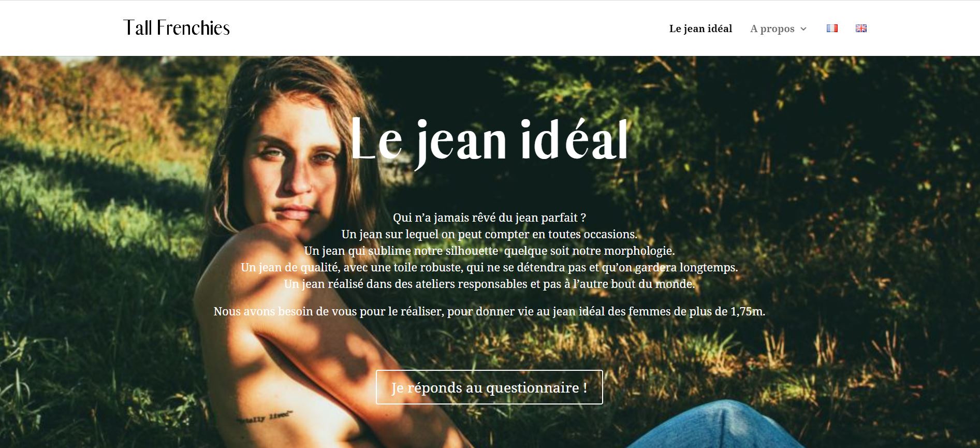This screenshot has height=448, width=980.
Task: Click the line mentioning notre morphologie
Action: click(489, 251)
